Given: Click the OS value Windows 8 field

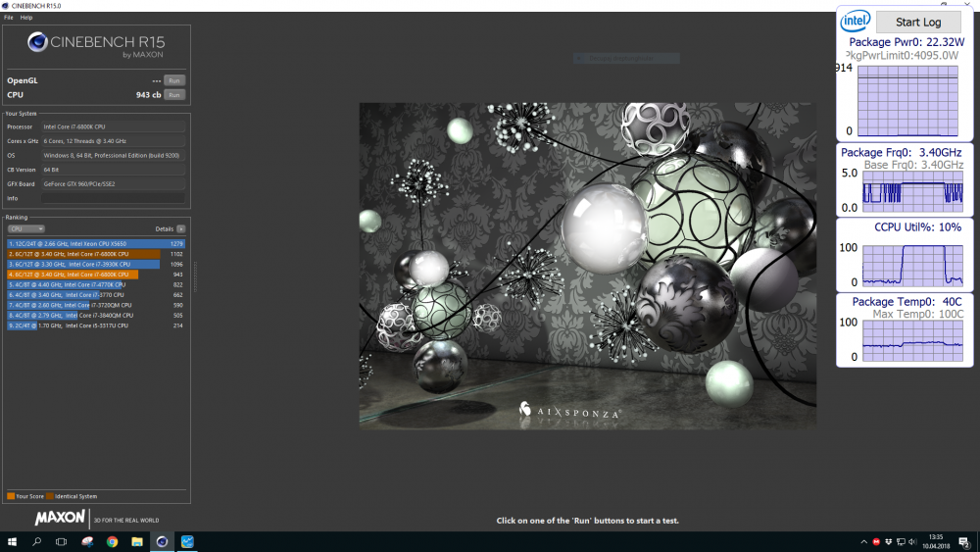Looking at the screenshot, I should tap(113, 156).
